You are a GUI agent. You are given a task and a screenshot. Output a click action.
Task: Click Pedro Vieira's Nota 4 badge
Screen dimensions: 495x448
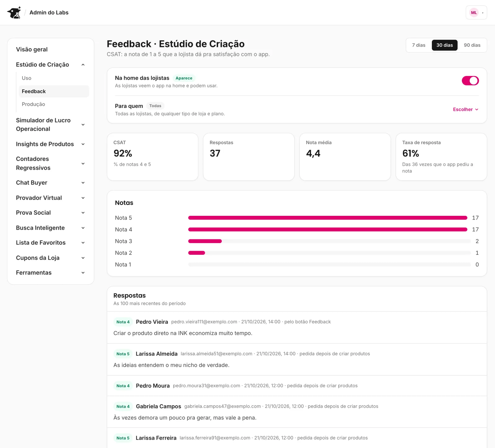click(x=123, y=322)
